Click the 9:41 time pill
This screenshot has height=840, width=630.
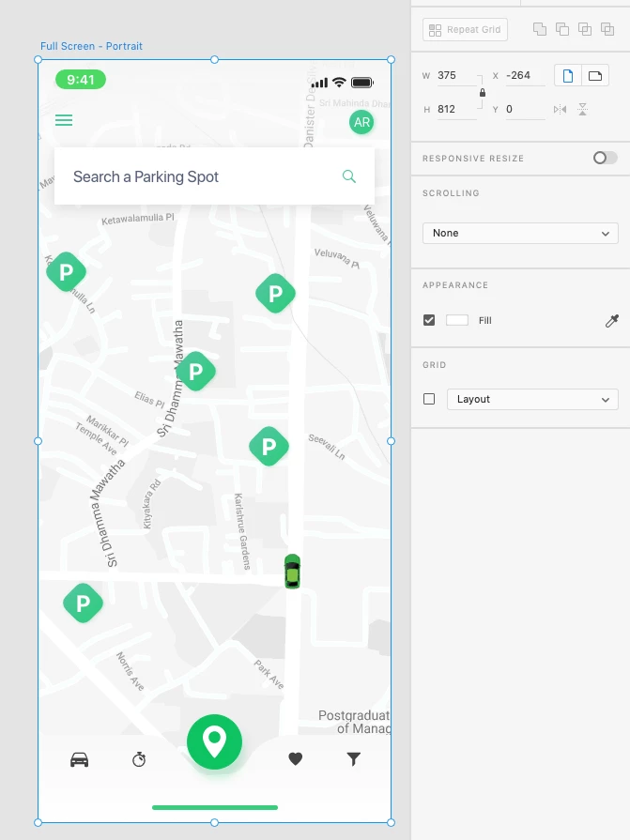pos(81,79)
